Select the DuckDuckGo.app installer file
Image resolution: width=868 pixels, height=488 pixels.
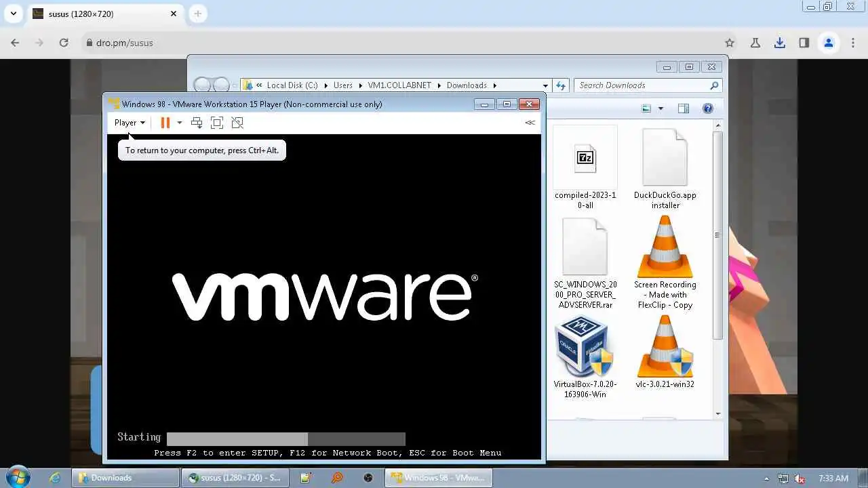point(665,167)
